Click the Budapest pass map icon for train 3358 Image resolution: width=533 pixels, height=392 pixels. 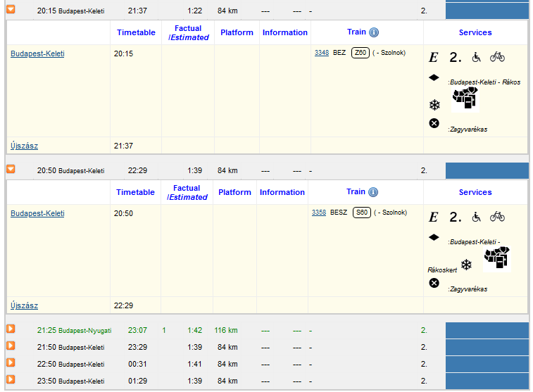coord(497,258)
